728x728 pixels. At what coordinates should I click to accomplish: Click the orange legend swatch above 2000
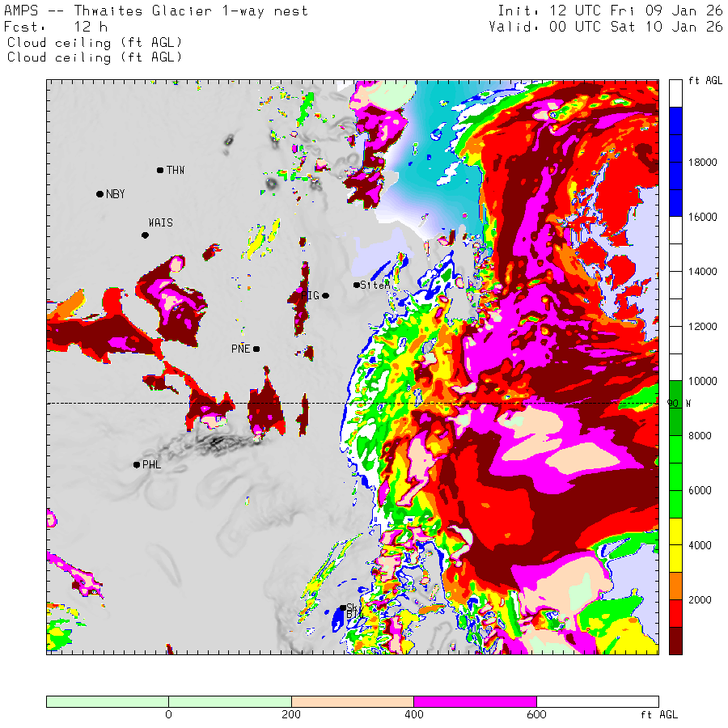(x=675, y=586)
